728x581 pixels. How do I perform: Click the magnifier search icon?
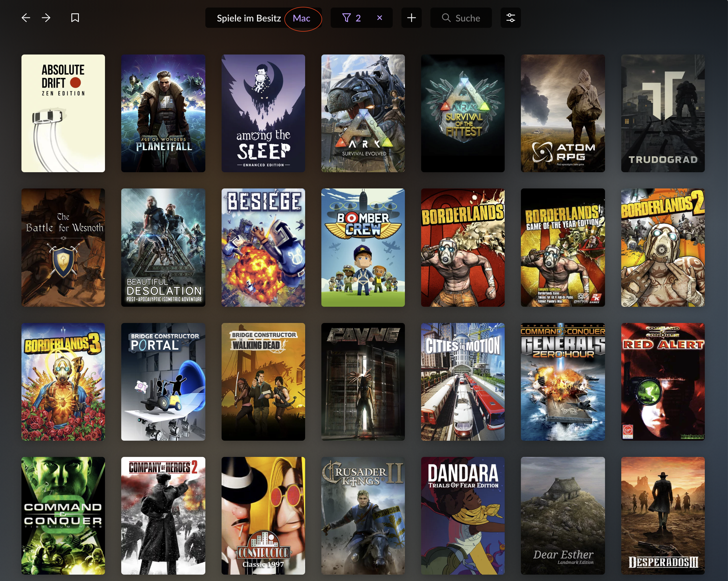446,18
